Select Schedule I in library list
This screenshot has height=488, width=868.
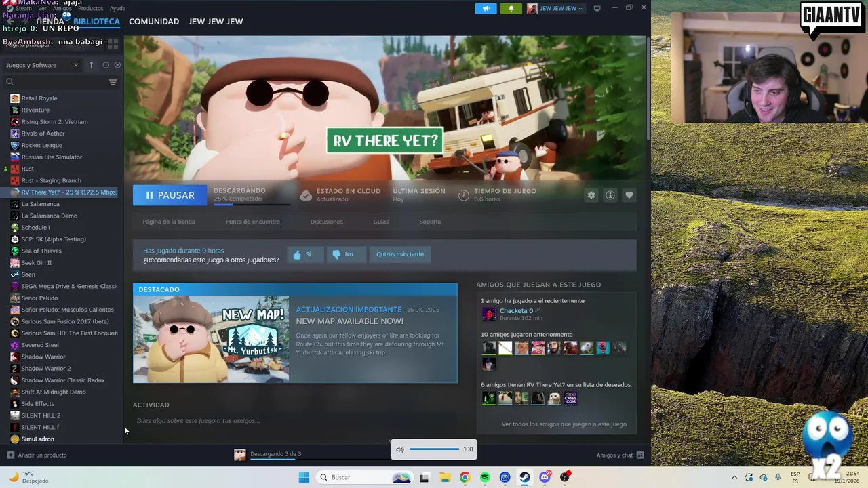pos(35,227)
